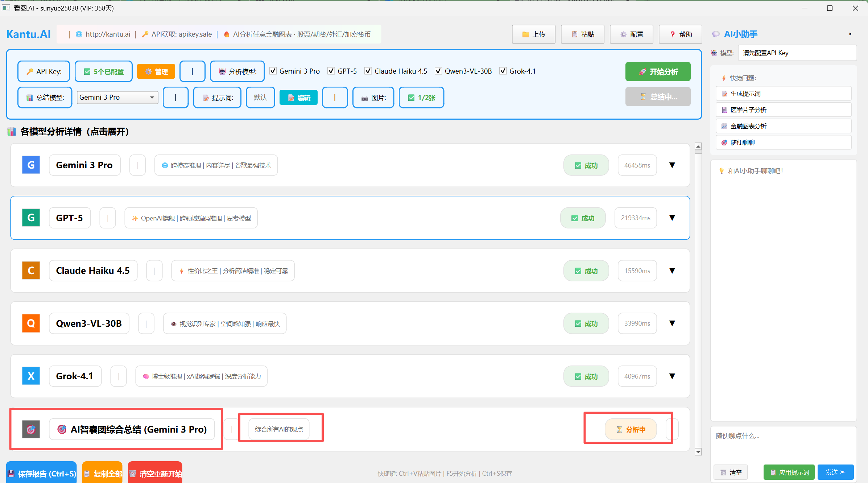
Task: Disable the Grok-4.1 model checkbox
Action: pos(503,71)
